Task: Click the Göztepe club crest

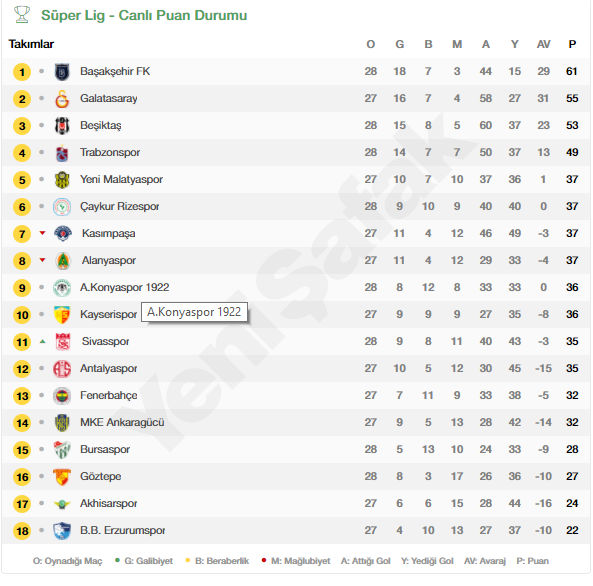Action: [x=62, y=477]
